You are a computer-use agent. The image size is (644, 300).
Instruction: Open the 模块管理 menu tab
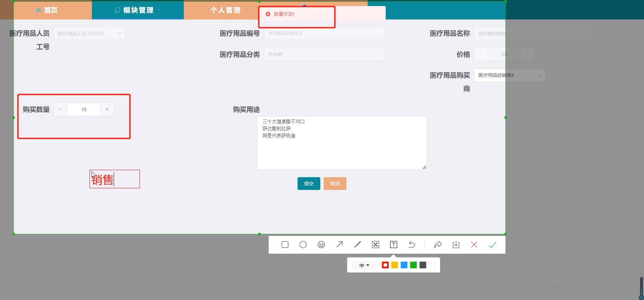point(138,10)
